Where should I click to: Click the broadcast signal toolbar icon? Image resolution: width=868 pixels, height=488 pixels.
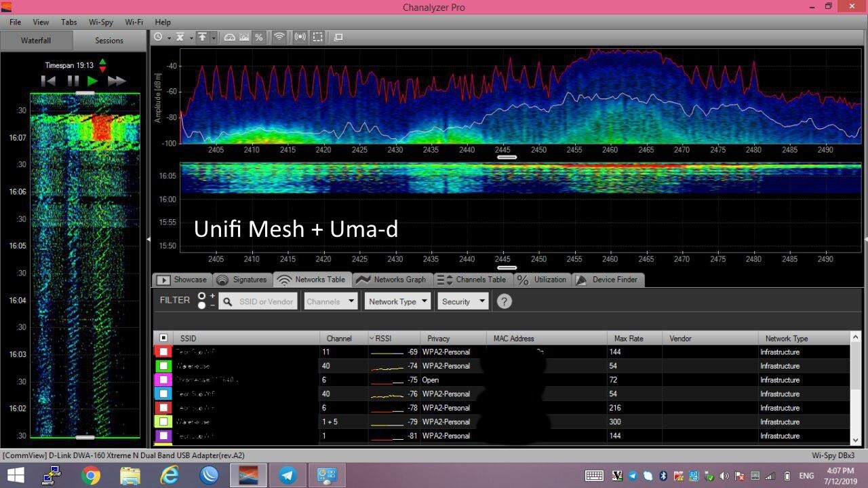[x=300, y=37]
